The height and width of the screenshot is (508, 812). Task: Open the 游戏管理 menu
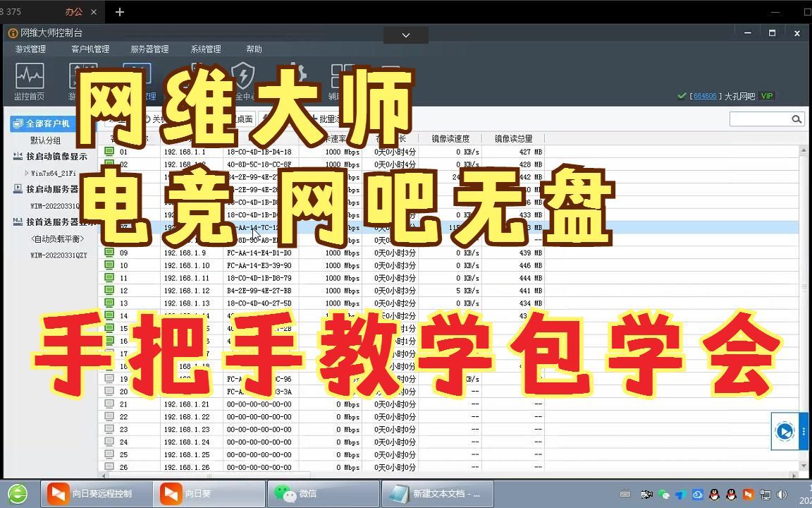pos(30,49)
